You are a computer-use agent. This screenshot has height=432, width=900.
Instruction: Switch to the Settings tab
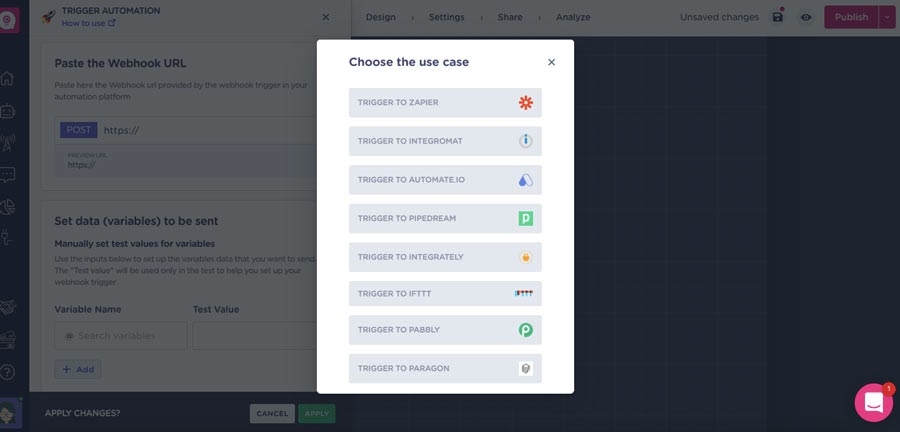pyautogui.click(x=447, y=17)
